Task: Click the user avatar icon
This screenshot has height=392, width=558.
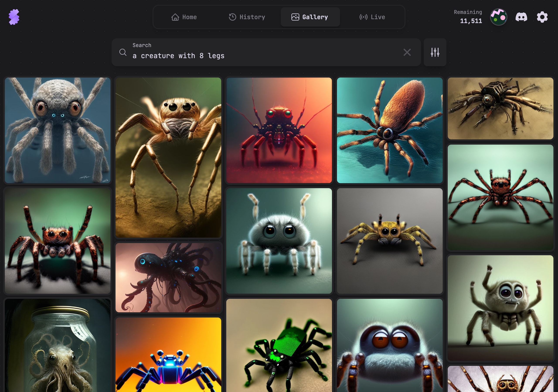Action: [498, 17]
